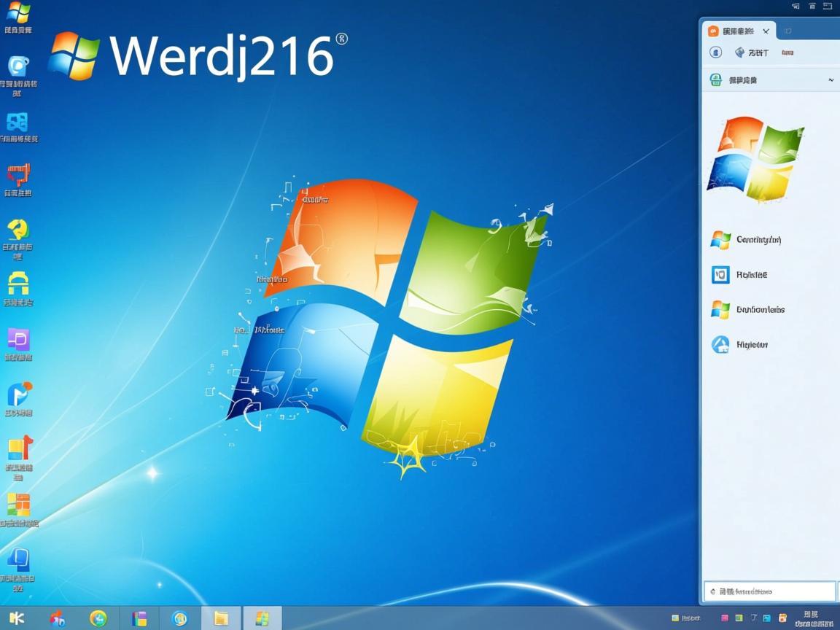Open the blue P-shaped desktop icon

pos(19,394)
